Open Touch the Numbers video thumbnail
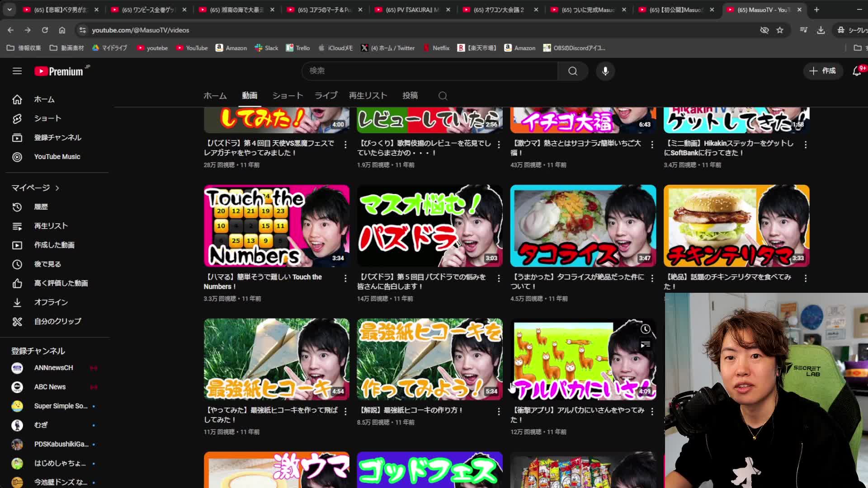This screenshot has width=868, height=488. (x=276, y=225)
